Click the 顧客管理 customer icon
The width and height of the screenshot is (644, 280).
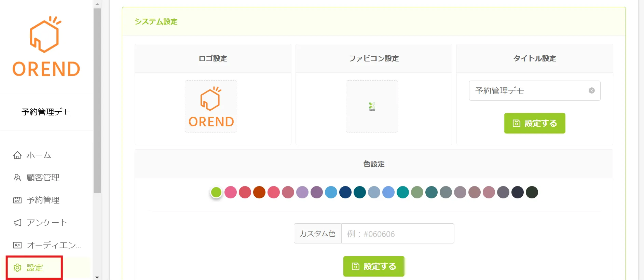(x=17, y=178)
